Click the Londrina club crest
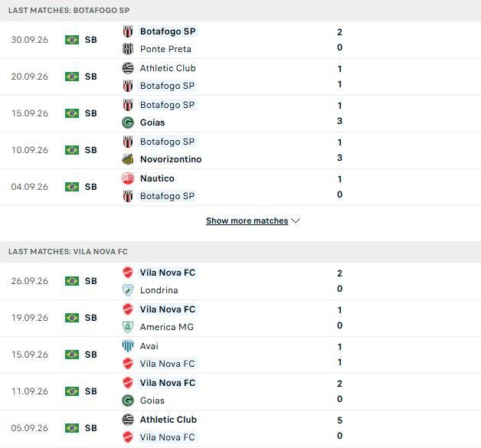 tap(128, 290)
